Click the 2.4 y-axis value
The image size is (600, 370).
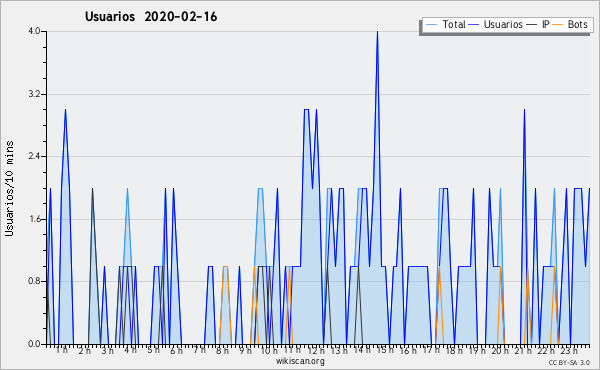coord(34,156)
